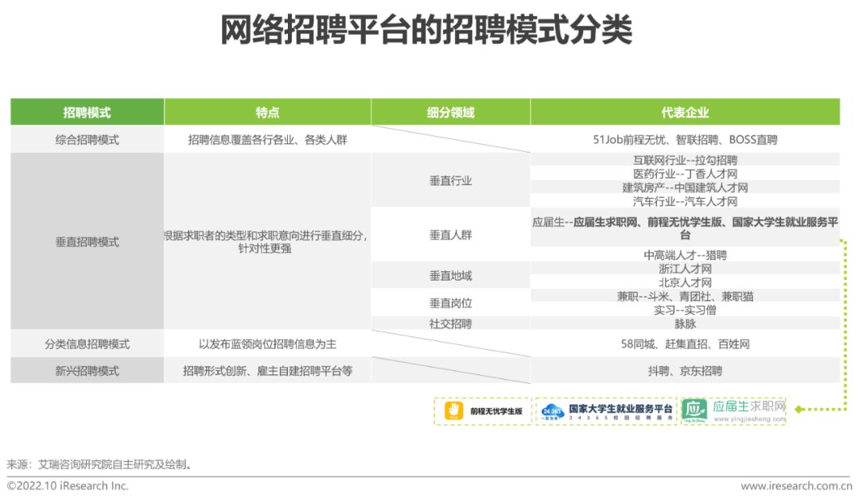Click 医药行业--丁香人才网 row
The height and width of the screenshot is (504, 859).
click(685, 173)
